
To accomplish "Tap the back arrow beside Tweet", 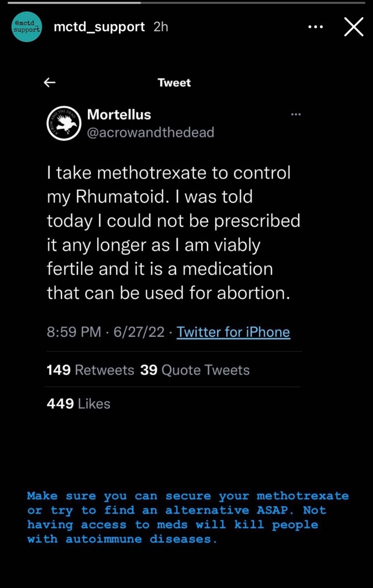I will (x=50, y=82).
